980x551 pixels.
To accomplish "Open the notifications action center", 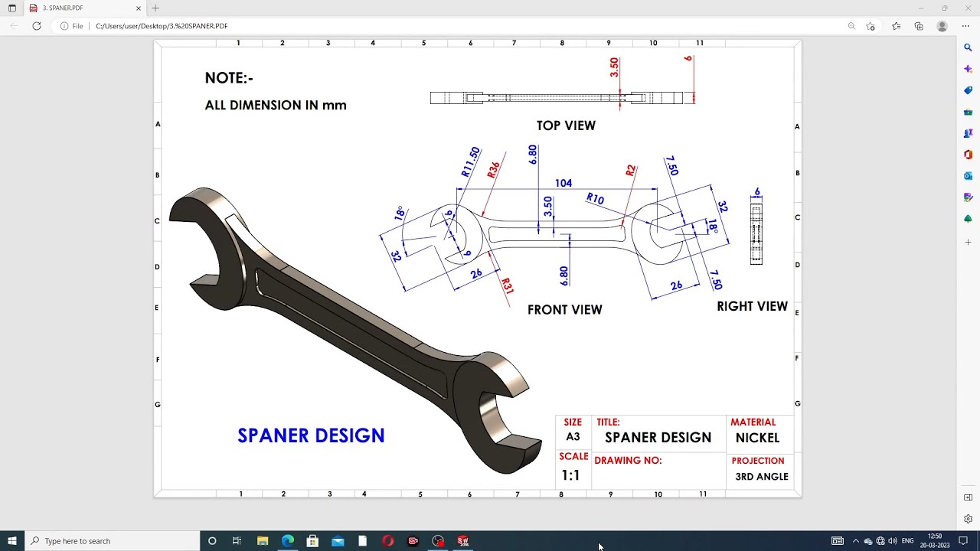I will click(963, 541).
